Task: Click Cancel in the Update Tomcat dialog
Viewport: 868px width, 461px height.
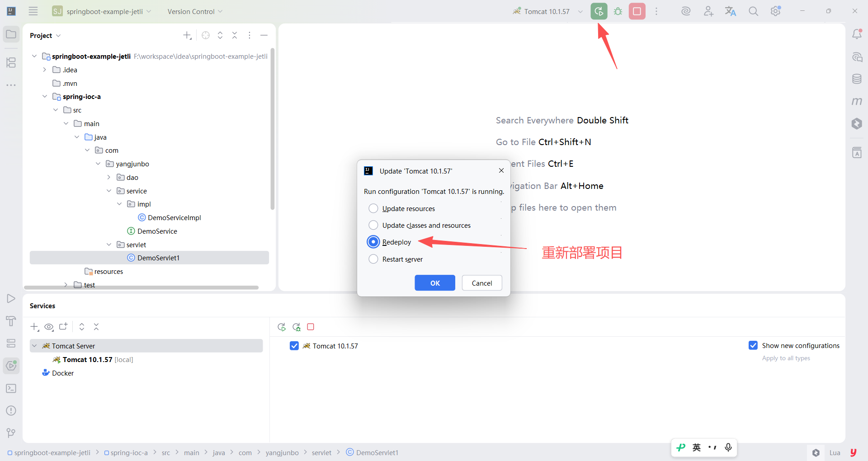Action: point(482,283)
